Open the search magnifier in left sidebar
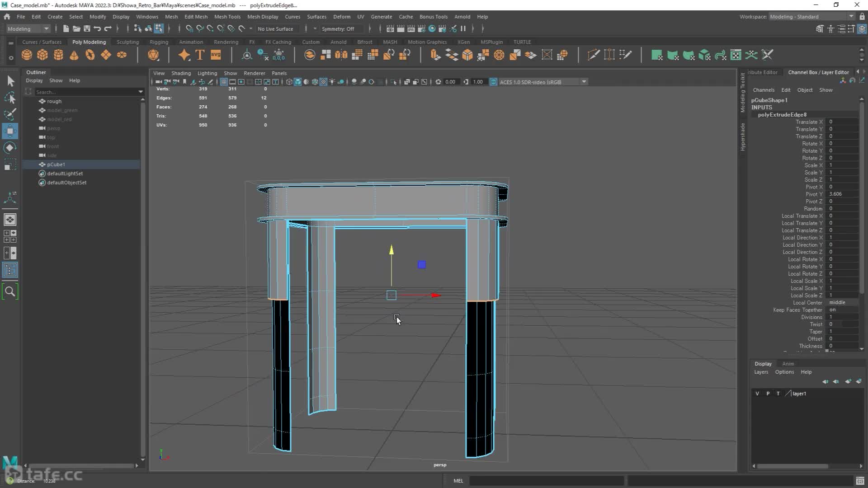Image resolution: width=868 pixels, height=488 pixels. [x=10, y=291]
